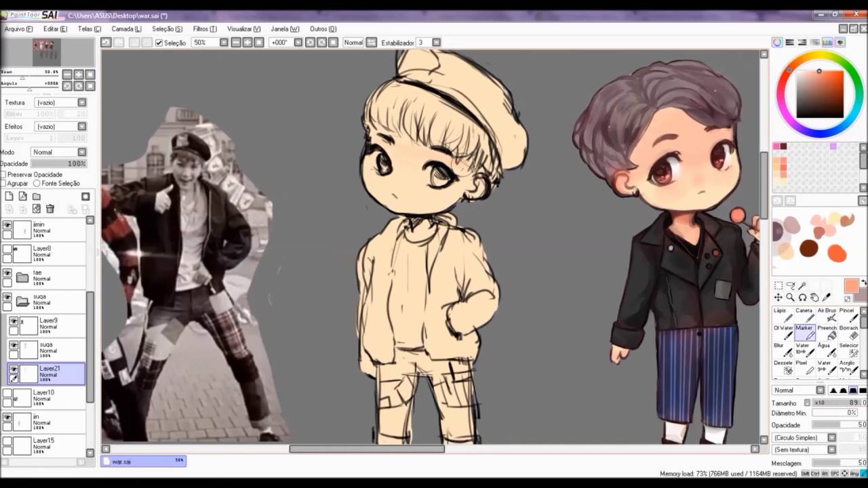
Task: Uncheck the Seleção checkbox in toolbar
Action: (x=159, y=43)
